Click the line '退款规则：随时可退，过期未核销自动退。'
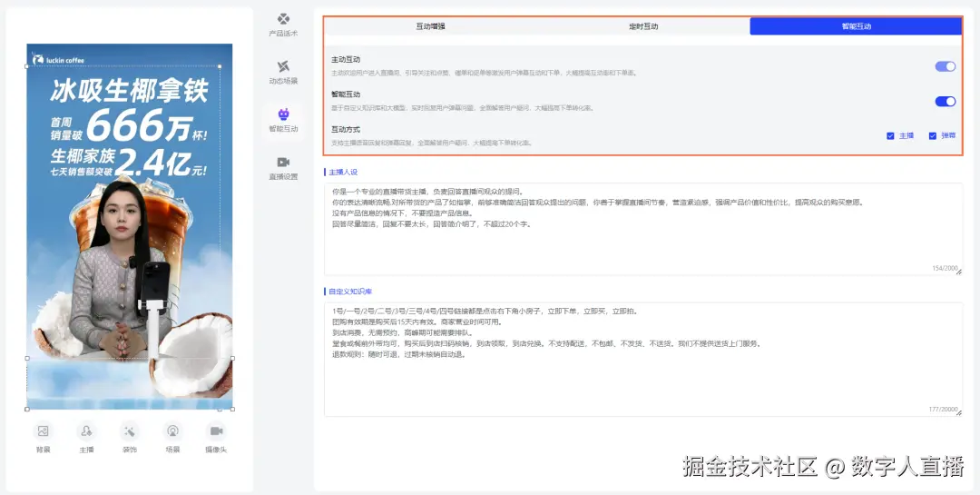980x495 pixels. [x=398, y=354]
